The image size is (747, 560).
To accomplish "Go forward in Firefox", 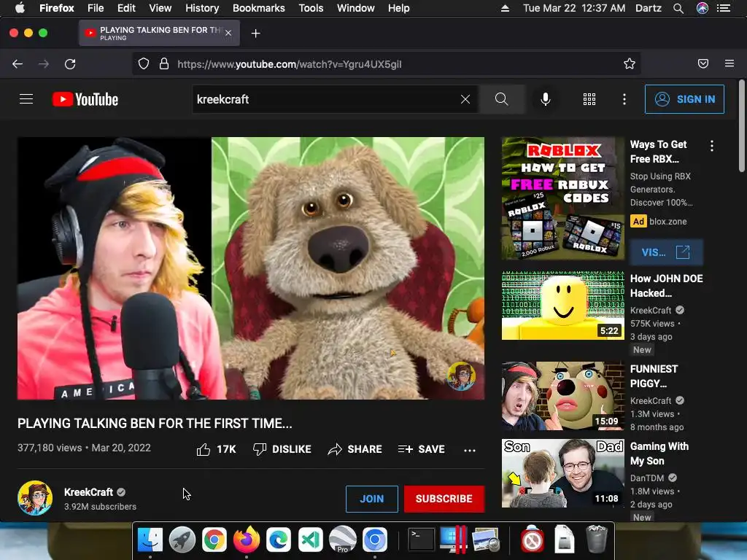I will pyautogui.click(x=44, y=64).
